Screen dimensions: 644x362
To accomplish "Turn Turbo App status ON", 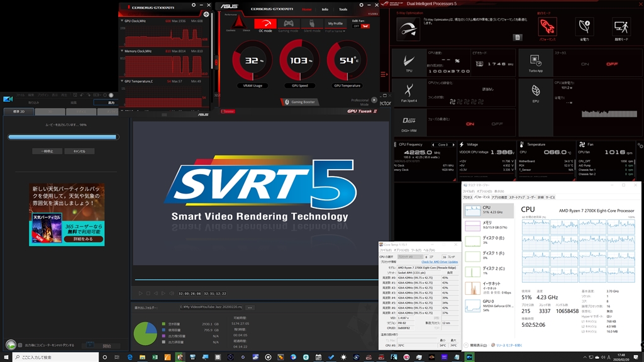I will click(x=585, y=64).
